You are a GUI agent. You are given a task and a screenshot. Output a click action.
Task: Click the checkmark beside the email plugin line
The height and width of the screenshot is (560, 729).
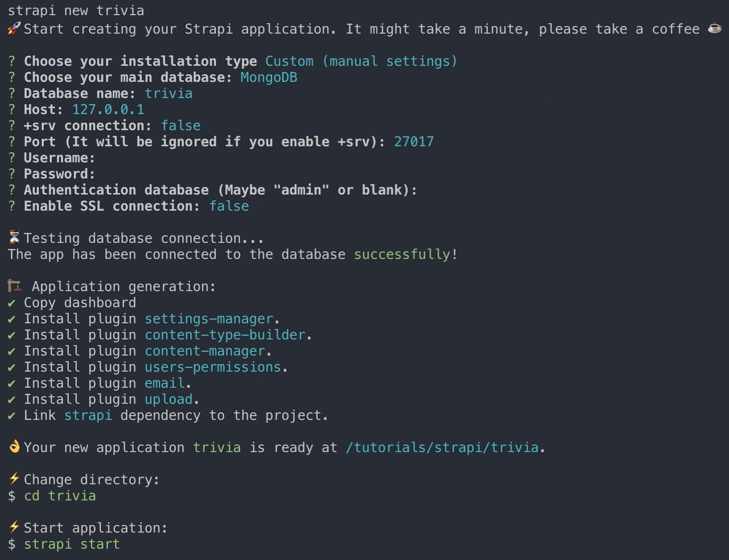(12, 383)
